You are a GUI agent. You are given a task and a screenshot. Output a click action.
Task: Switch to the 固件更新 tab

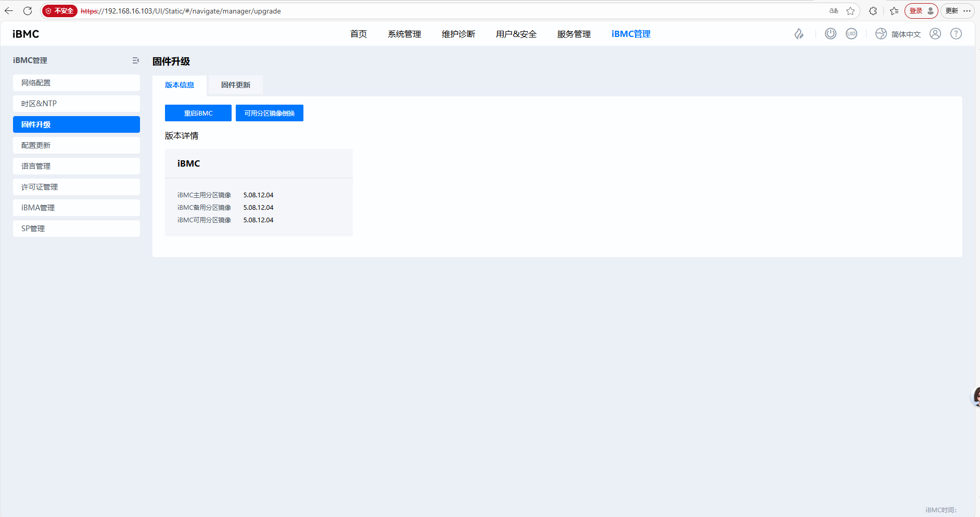coord(235,85)
